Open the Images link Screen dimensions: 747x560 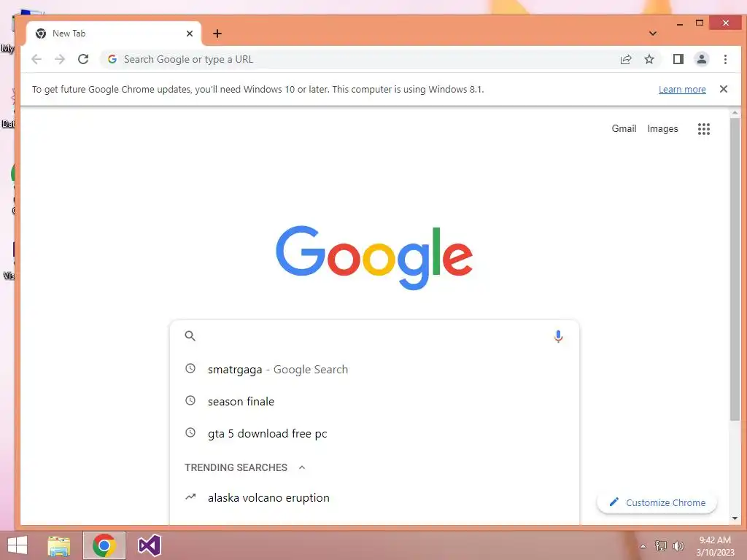662,128
